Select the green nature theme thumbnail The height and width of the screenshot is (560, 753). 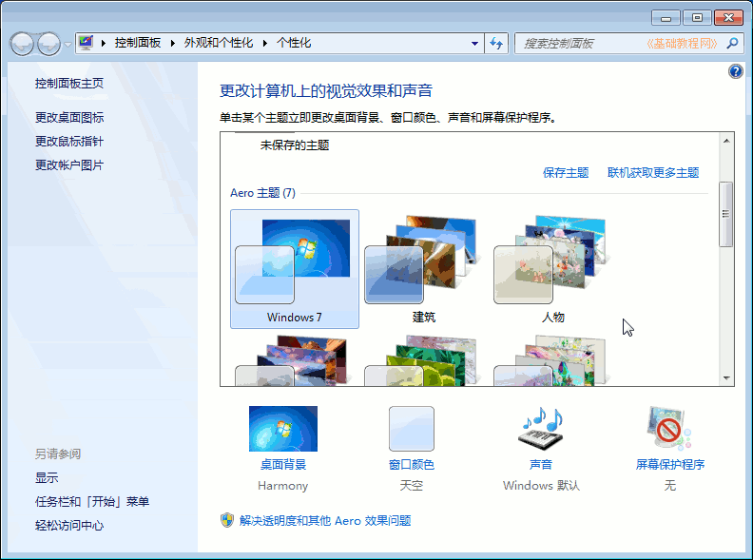pyautogui.click(x=424, y=360)
